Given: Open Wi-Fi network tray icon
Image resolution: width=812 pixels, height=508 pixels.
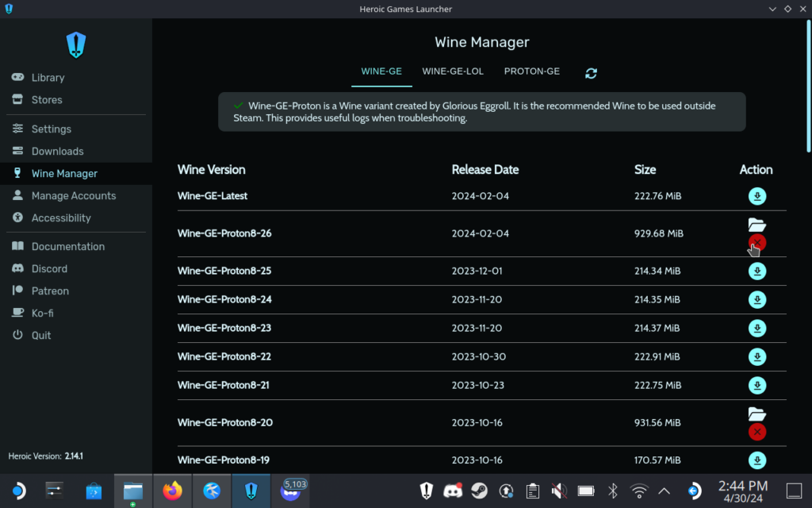Looking at the screenshot, I should [639, 491].
